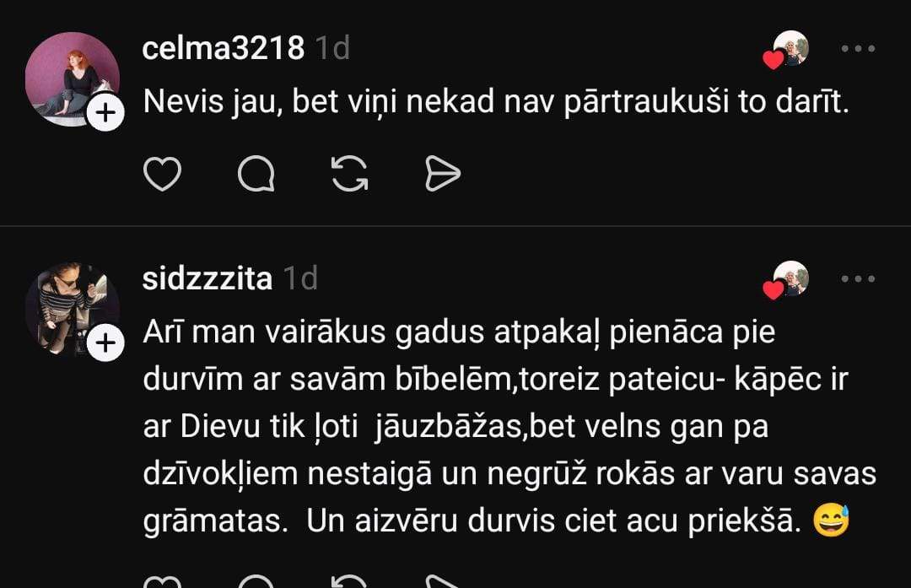This screenshot has width=911, height=588.
Task: Open three-dot menu on celma3218's comment
Action: tap(859, 49)
